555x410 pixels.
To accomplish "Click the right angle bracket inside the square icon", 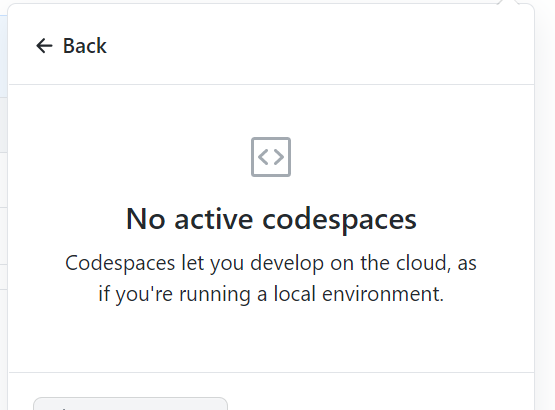I will pos(279,157).
